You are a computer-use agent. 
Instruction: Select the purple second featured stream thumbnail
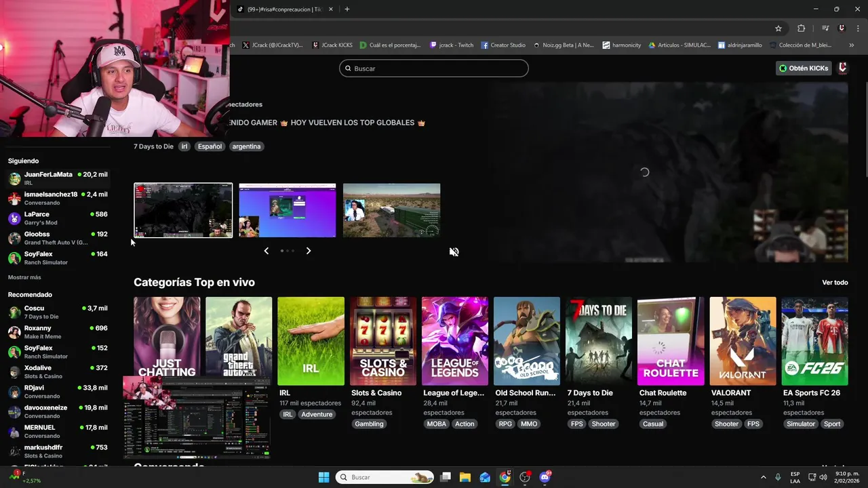pyautogui.click(x=288, y=210)
